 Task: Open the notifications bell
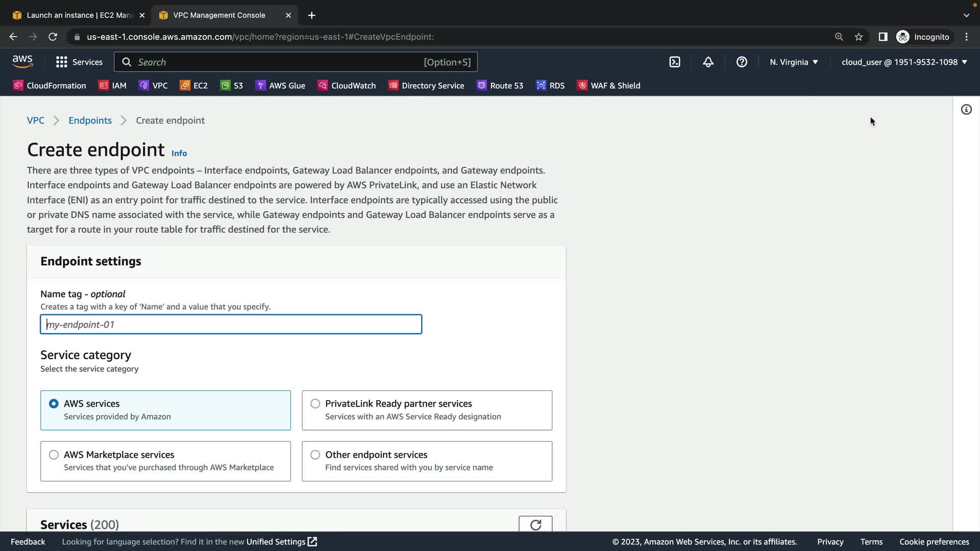pyautogui.click(x=708, y=62)
